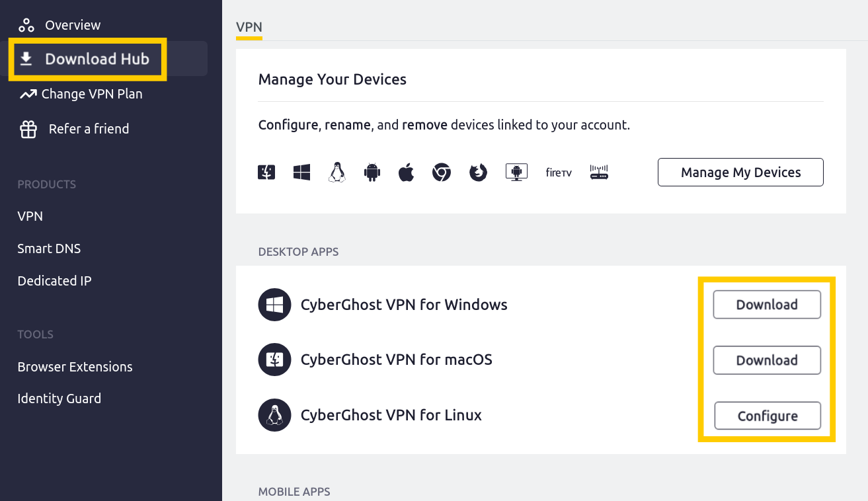Click the Windows logo device icon
Image resolution: width=868 pixels, height=501 pixels.
302,173
